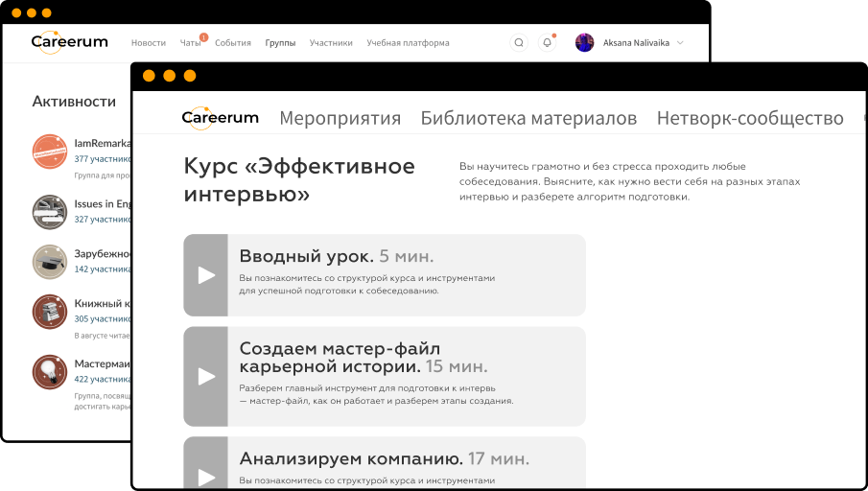Click the lightbulb Мастермайнд group avatar
The width and height of the screenshot is (868, 491).
tap(49, 371)
